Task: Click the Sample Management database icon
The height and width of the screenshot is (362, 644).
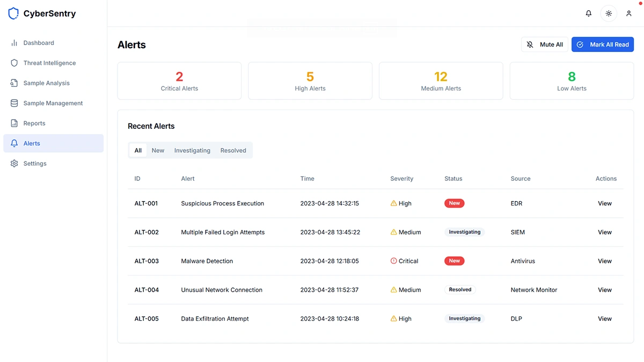Action: (14, 103)
